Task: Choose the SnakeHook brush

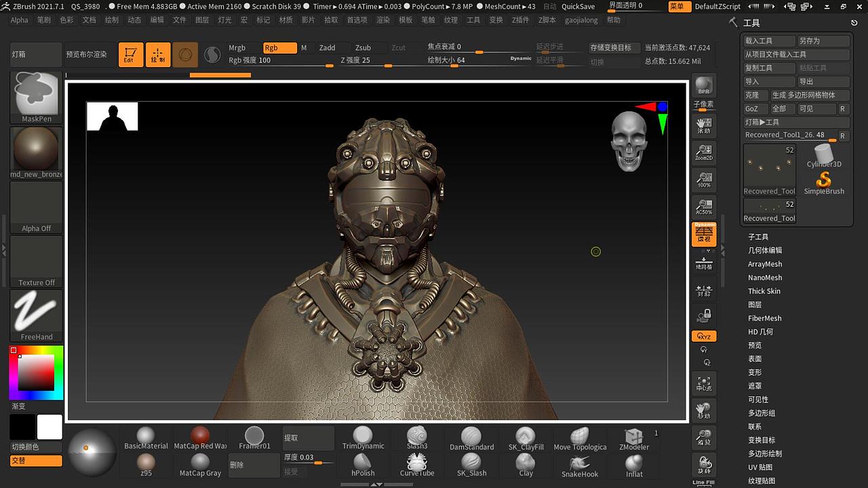Action: click(580, 466)
